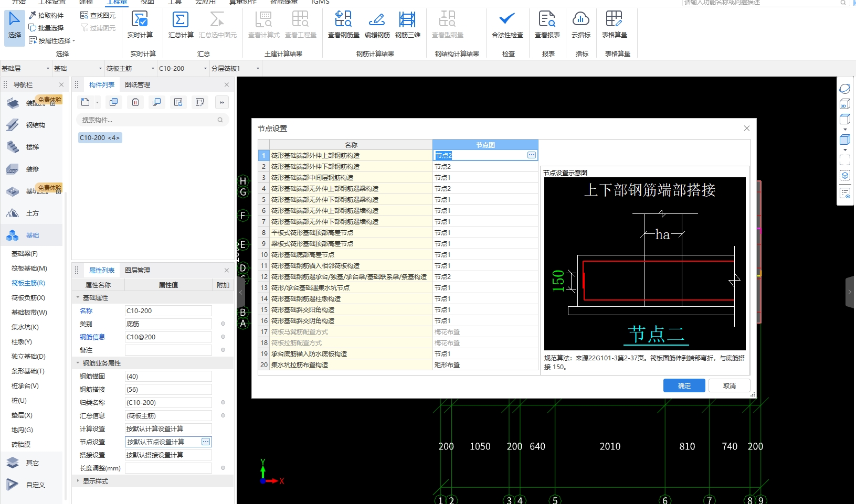Toggle 附加 circle for the 归类名称 property
The height and width of the screenshot is (504, 856).
pos(223,402)
